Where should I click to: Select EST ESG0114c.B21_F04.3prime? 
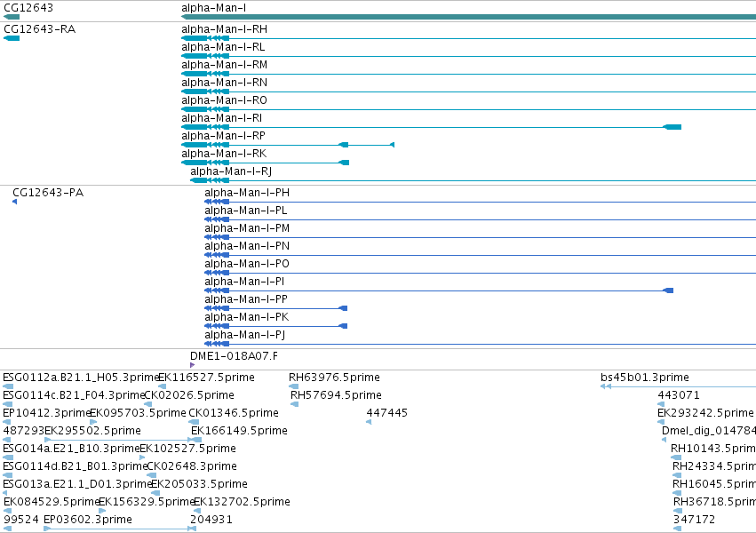[x=74, y=395]
